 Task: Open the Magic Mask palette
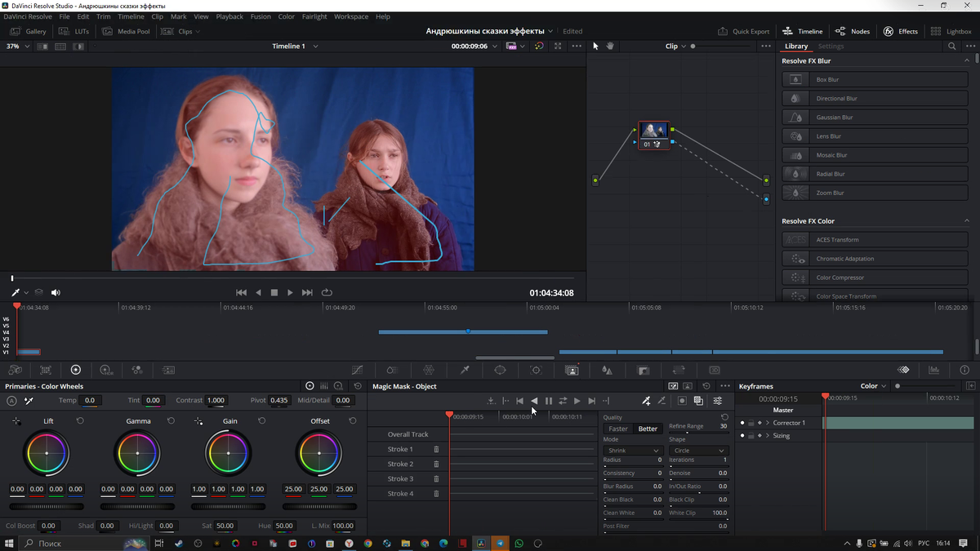[572, 370]
